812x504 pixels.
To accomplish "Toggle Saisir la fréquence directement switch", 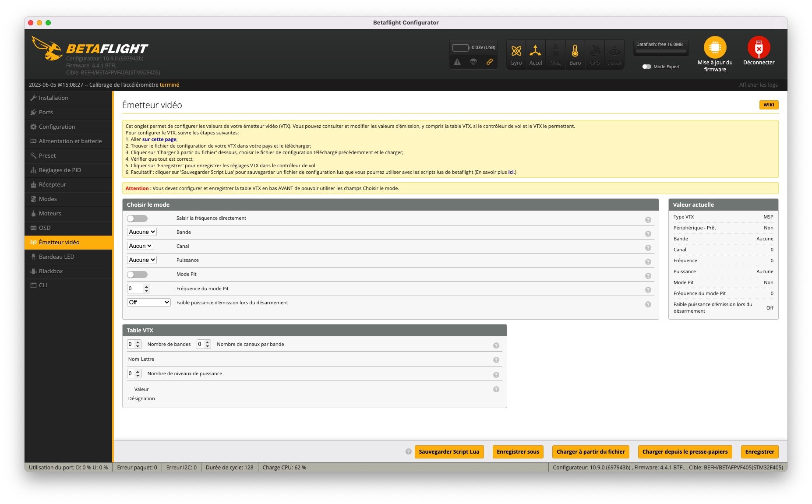I will pos(137,218).
